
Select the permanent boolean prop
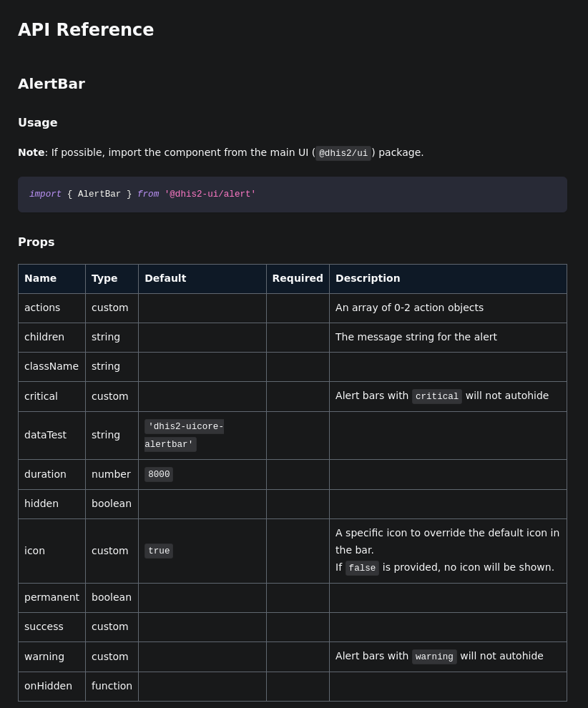[x=52, y=597]
